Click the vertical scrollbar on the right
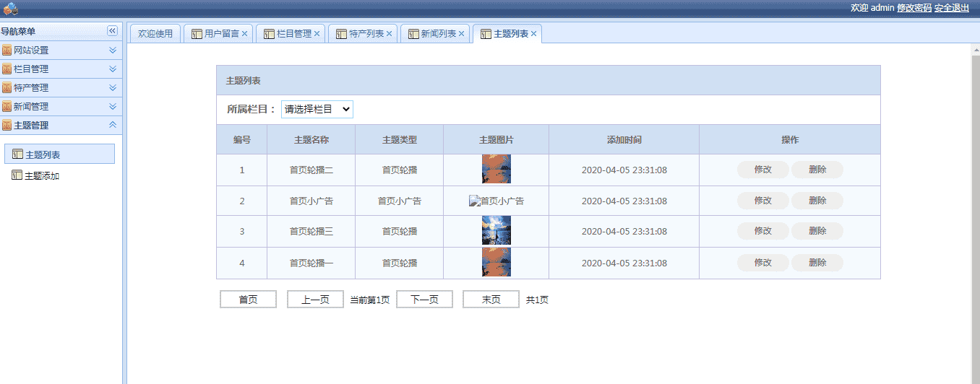The height and width of the screenshot is (384, 980). pyautogui.click(x=975, y=214)
